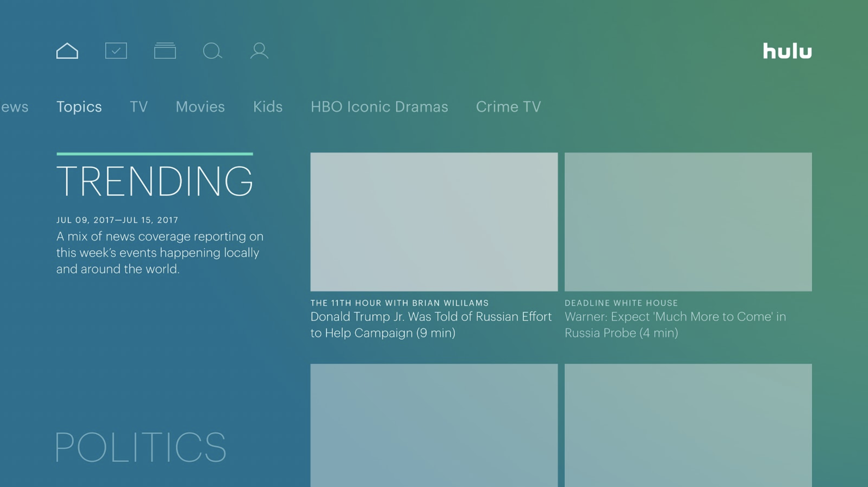Open the Crime TV tab
This screenshot has height=487, width=868.
click(508, 107)
